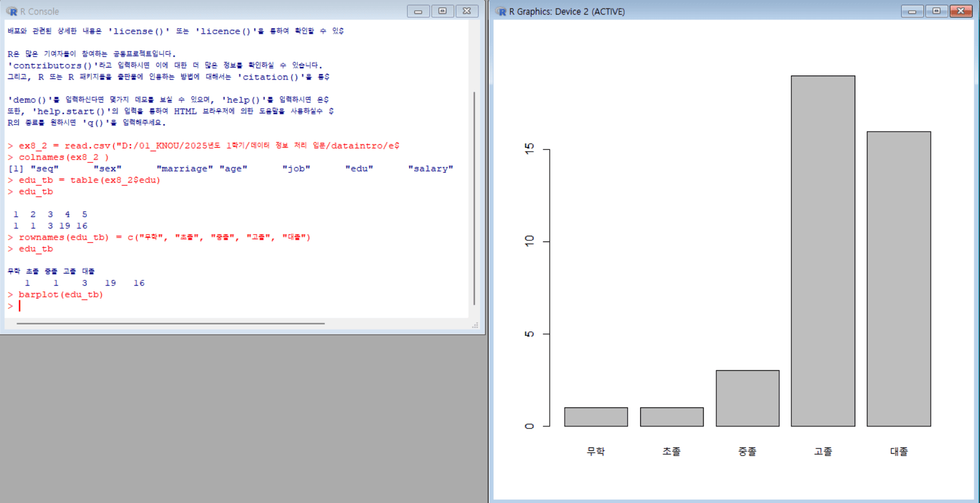This screenshot has width=980, height=503.
Task: Maximize the R Console window
Action: [442, 11]
